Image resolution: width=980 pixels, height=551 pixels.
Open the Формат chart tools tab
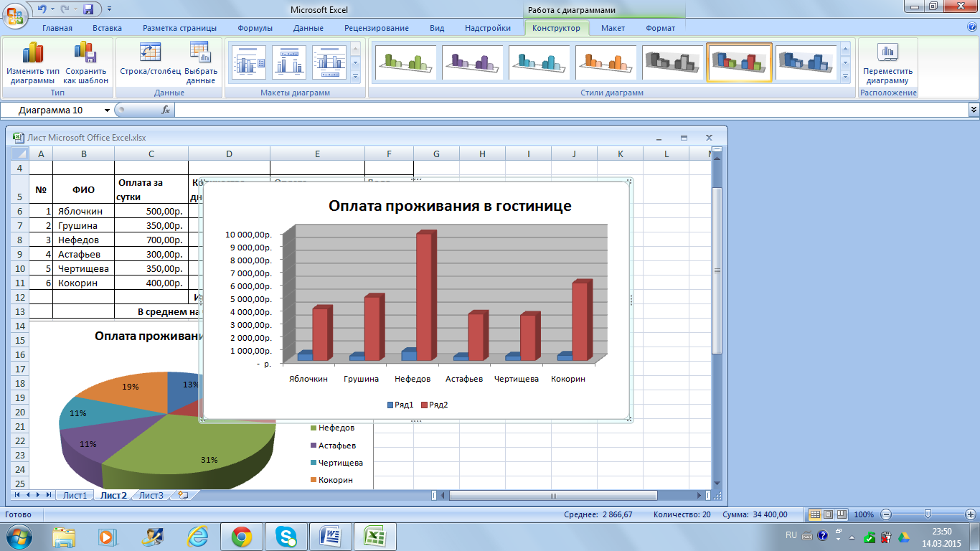(x=660, y=28)
